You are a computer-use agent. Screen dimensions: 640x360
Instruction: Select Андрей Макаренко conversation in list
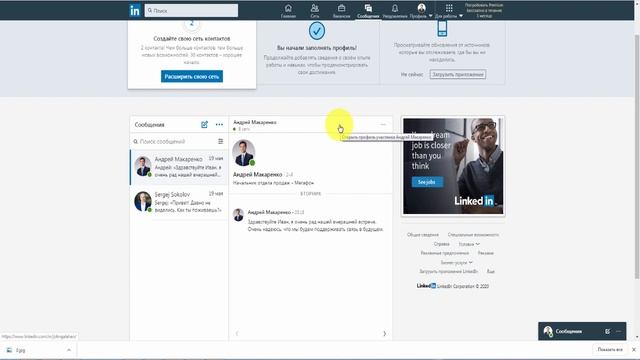(x=179, y=167)
